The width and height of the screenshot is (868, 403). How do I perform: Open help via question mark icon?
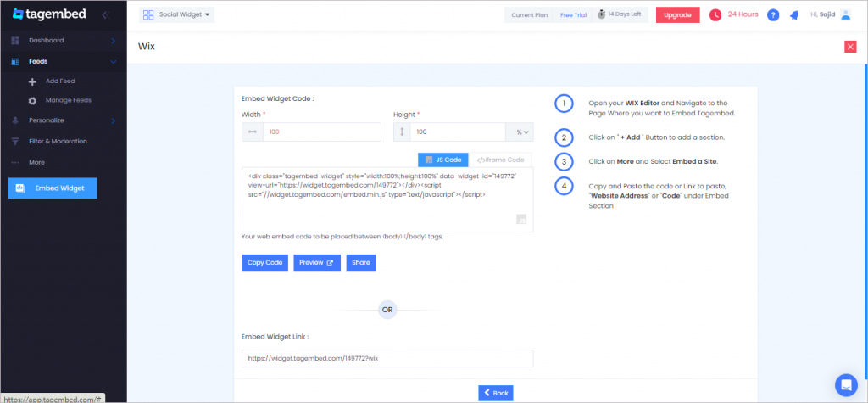point(773,15)
